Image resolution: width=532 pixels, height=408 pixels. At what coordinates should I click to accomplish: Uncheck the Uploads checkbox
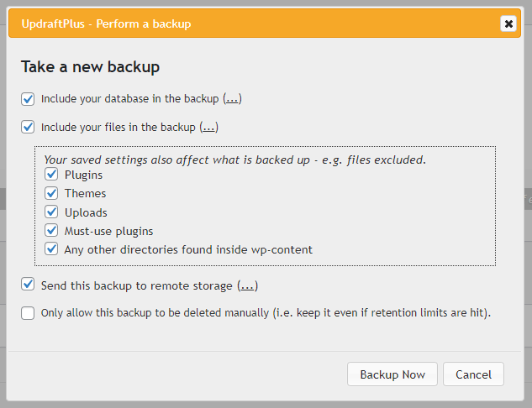click(x=52, y=212)
